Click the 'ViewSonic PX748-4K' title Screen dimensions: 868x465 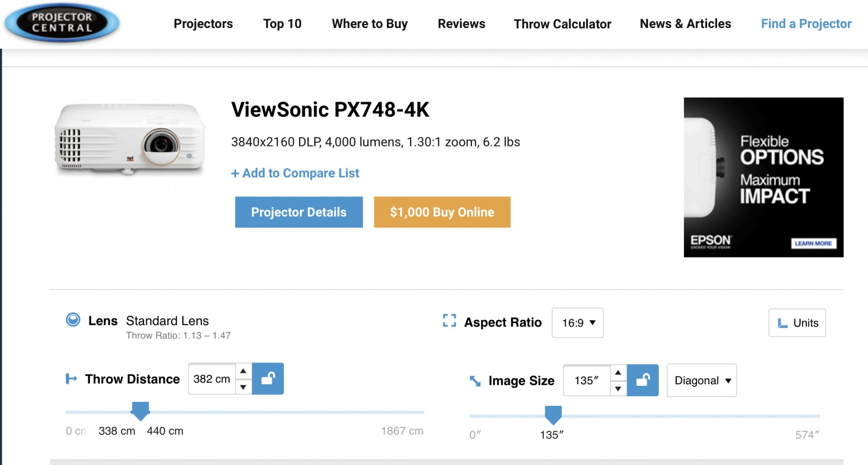[x=330, y=109]
